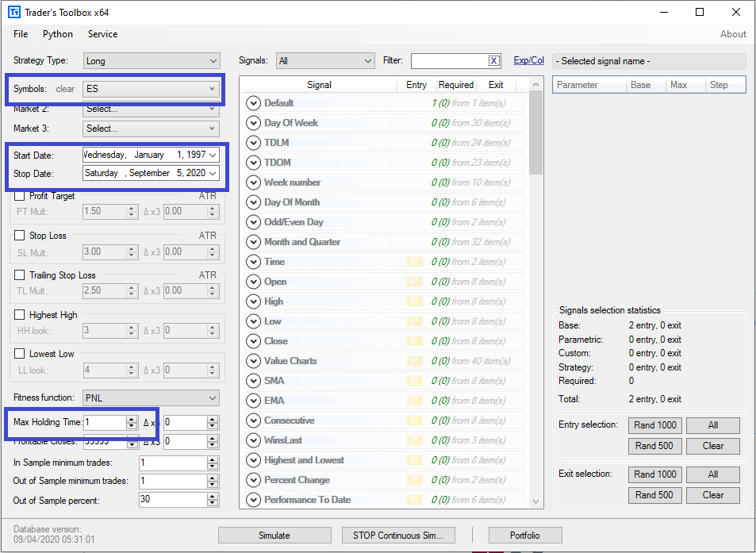Screen dimensions: 756x553
Task: Open the Python menu
Action: tap(57, 34)
